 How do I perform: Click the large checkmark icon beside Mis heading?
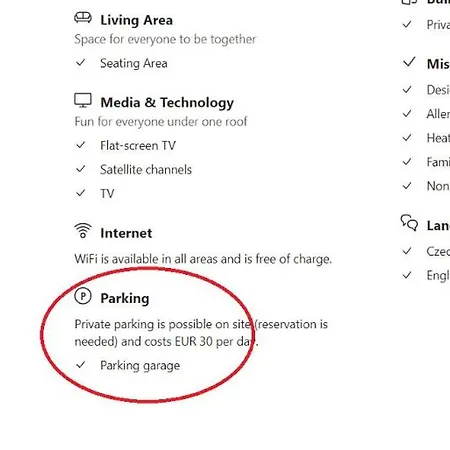coord(409,62)
